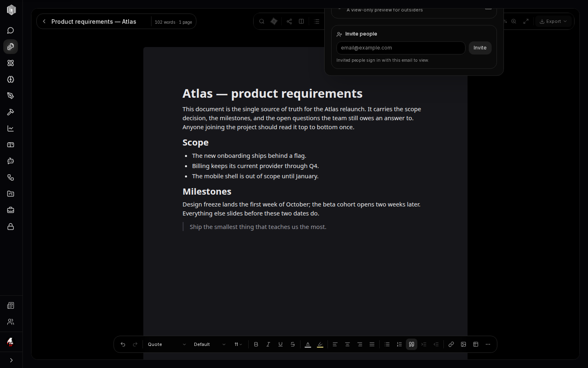Enter fullscreen with the expand arrows icon
588x368 pixels.
[x=526, y=21]
